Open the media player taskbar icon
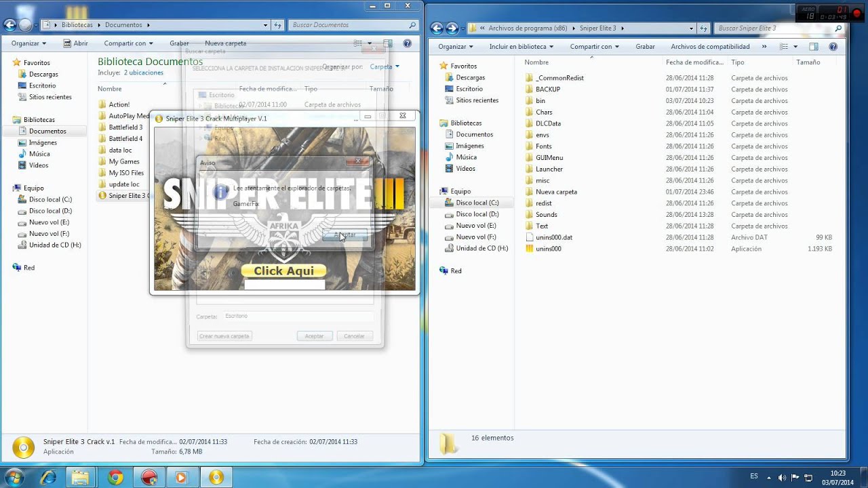The height and width of the screenshot is (488, 868). 181,477
